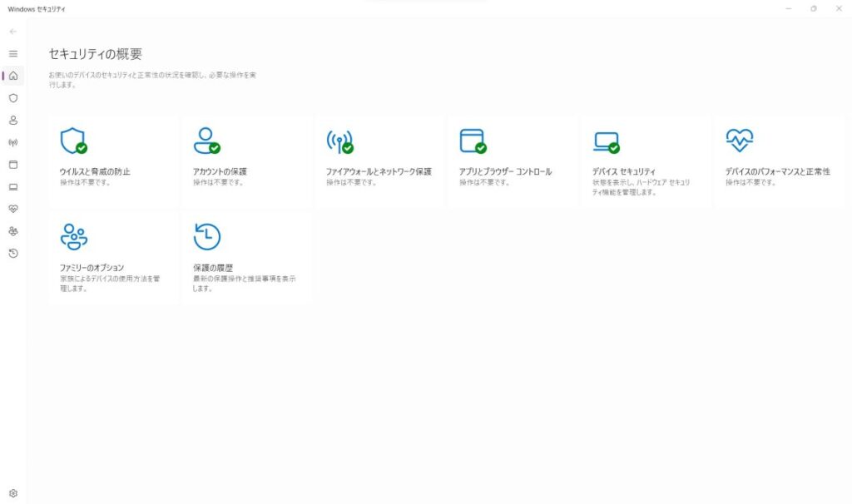Viewport: 852px width, 504px height.
Task: Open App & browser control window icon in sidebar
Action: coord(13,165)
